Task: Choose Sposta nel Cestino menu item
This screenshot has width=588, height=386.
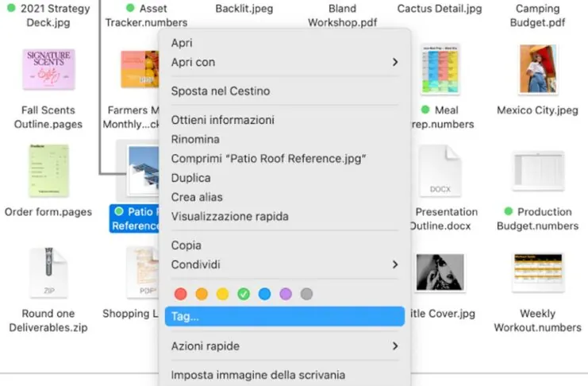Action: point(221,91)
